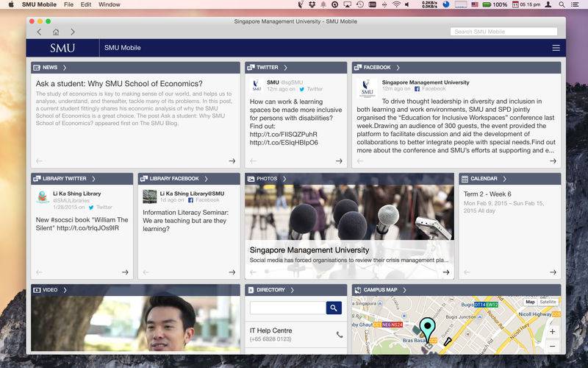Click the volume icon in menu bar
The width and height of the screenshot is (588, 368).
(x=407, y=4)
